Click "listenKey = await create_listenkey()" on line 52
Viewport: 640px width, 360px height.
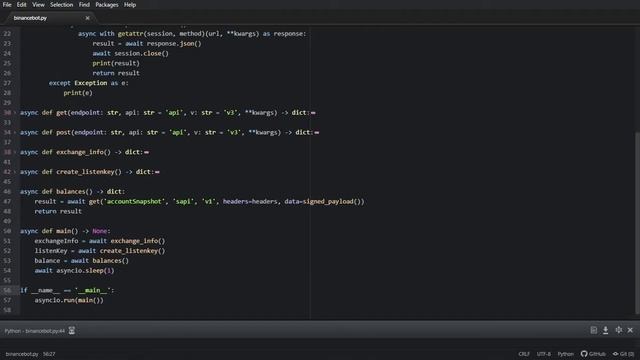(x=100, y=251)
